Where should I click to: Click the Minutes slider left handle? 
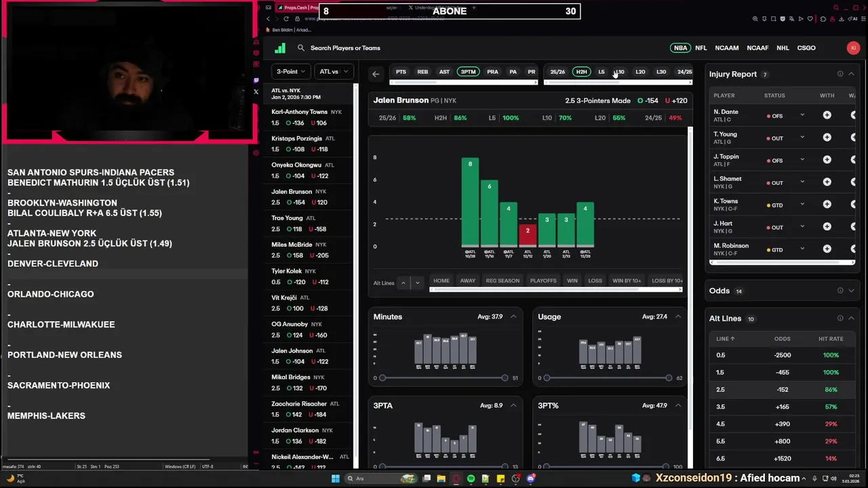pyautogui.click(x=382, y=378)
